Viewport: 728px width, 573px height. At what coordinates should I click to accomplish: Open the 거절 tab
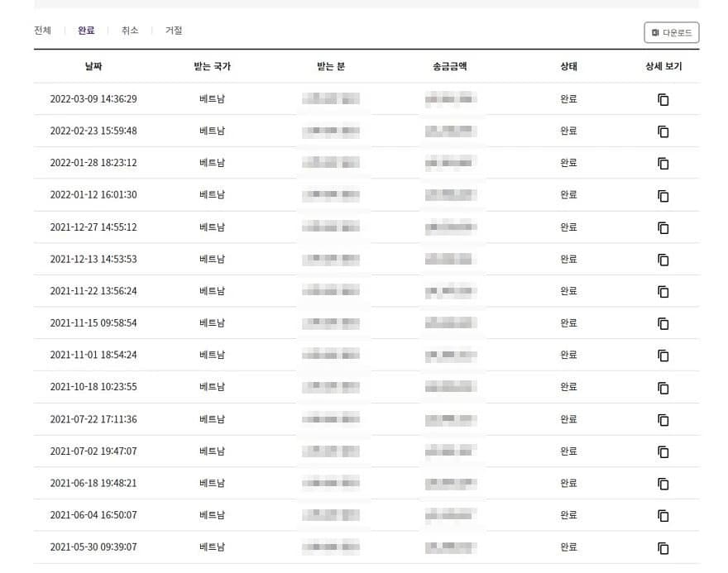click(x=174, y=31)
